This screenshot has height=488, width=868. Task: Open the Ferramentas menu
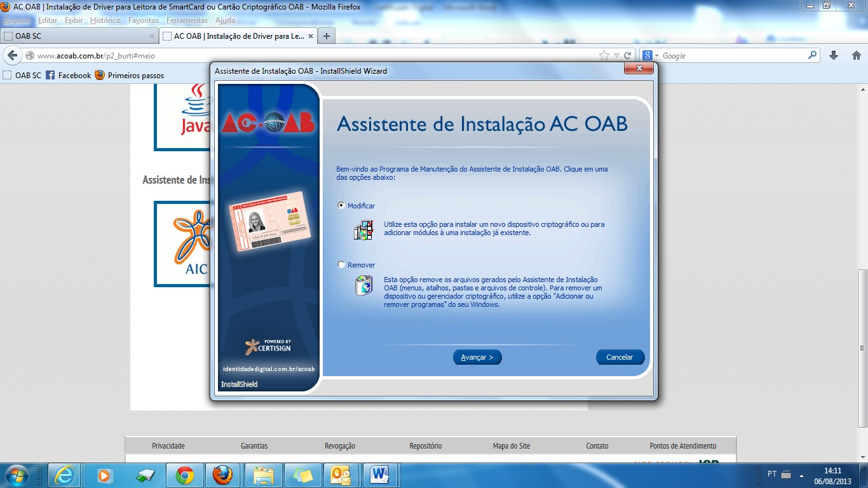(187, 20)
